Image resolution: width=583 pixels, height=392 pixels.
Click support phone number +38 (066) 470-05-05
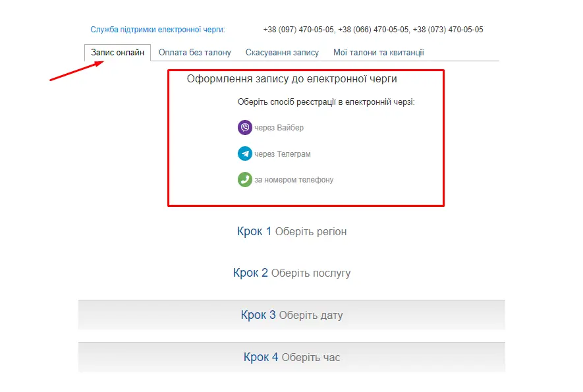(x=374, y=30)
